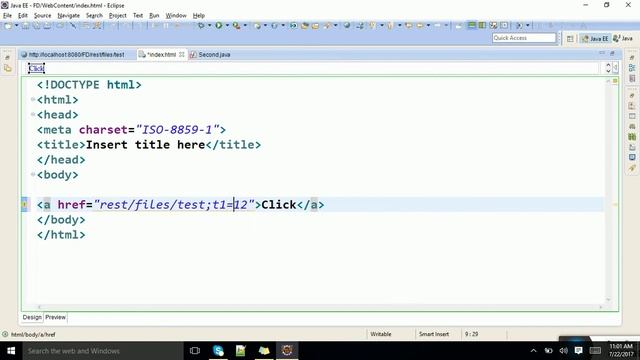Maximize the editor area via maximize icon
640x360 pixels.
click(612, 53)
